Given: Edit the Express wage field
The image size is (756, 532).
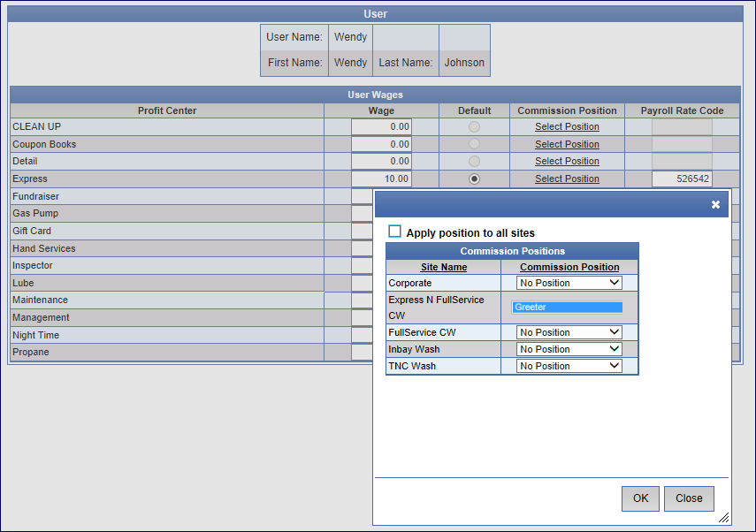Looking at the screenshot, I should click(x=381, y=179).
